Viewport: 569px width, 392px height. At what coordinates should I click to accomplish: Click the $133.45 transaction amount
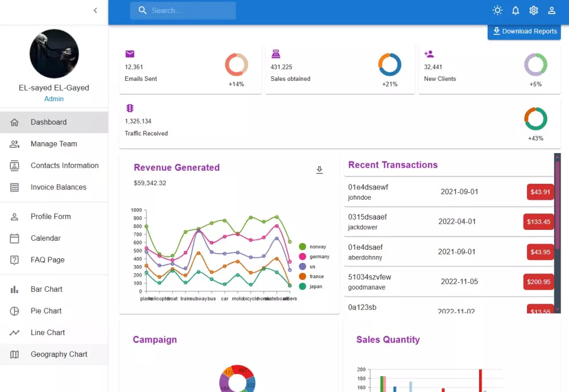[538, 222]
